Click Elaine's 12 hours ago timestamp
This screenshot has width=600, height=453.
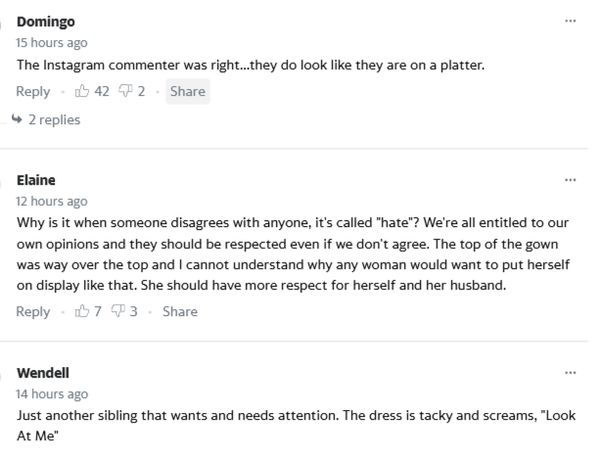[x=52, y=201]
